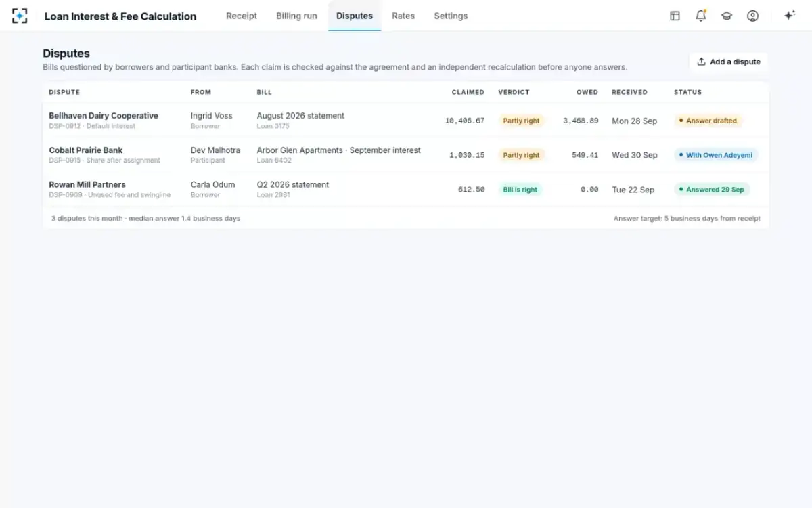Select the Disputes tab
This screenshot has width=812, height=508.
pos(355,16)
